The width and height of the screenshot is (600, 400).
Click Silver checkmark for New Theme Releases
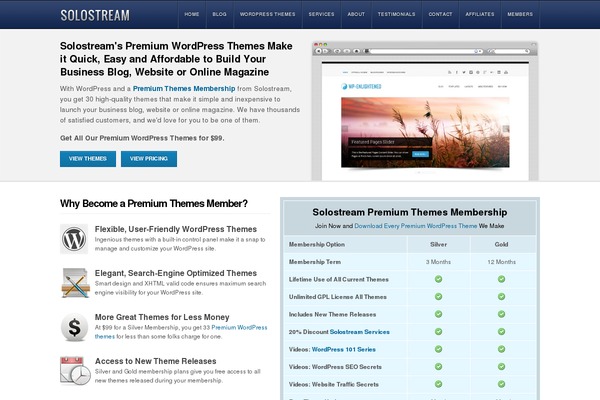click(439, 314)
